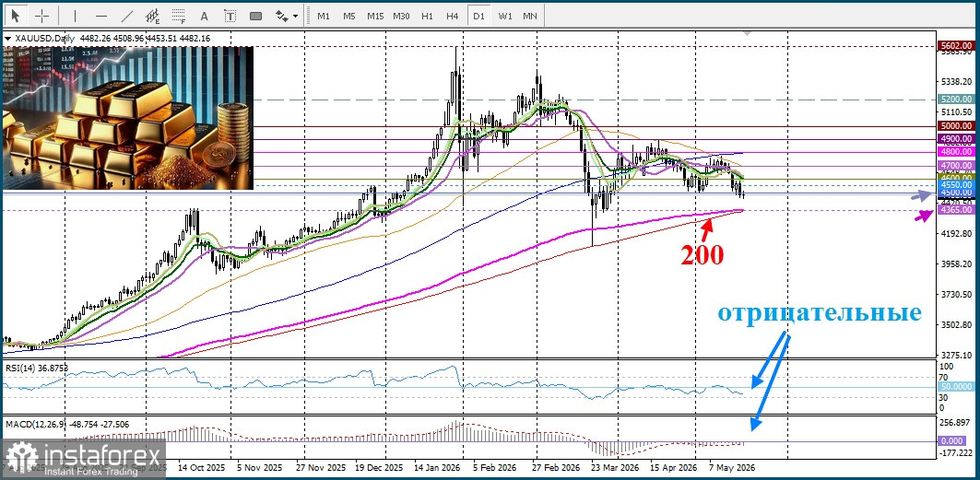Select the arrow cursor tool
Viewport: 980px width, 480px height.
[x=17, y=16]
